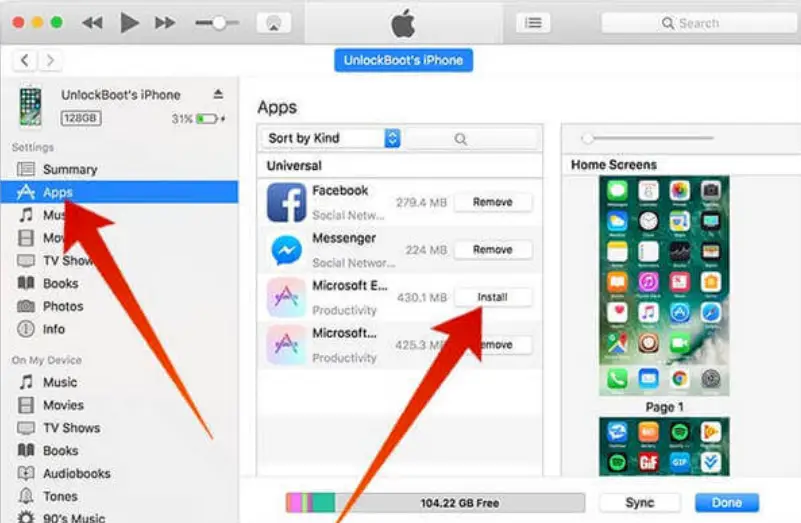Screen dimensions: 801x523
Task: Adjust the volume slider knob
Action: click(219, 22)
